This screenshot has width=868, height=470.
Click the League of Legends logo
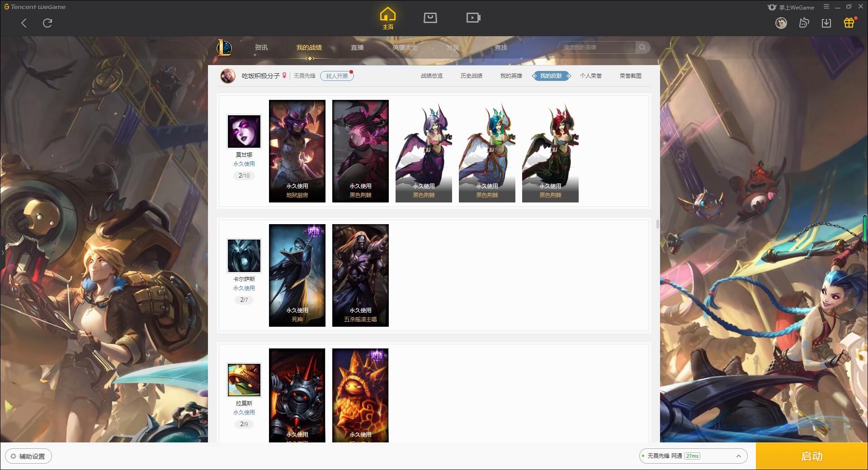point(224,47)
